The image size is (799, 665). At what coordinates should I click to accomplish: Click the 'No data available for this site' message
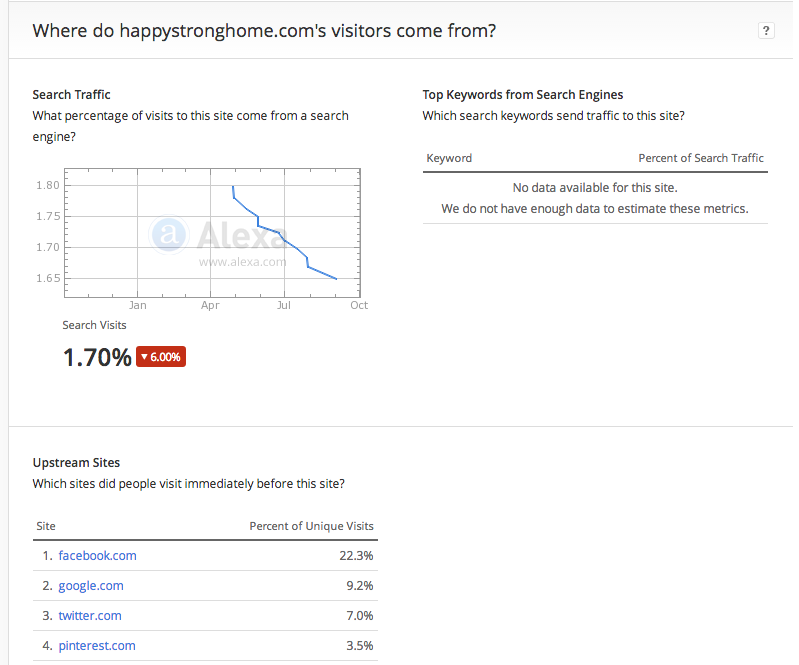tap(595, 188)
